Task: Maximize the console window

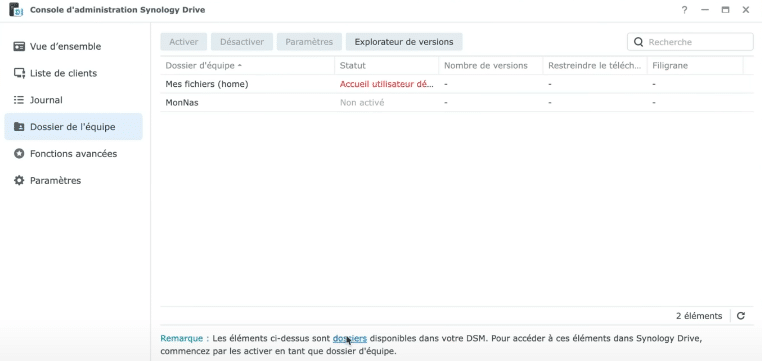Action: 725,10
